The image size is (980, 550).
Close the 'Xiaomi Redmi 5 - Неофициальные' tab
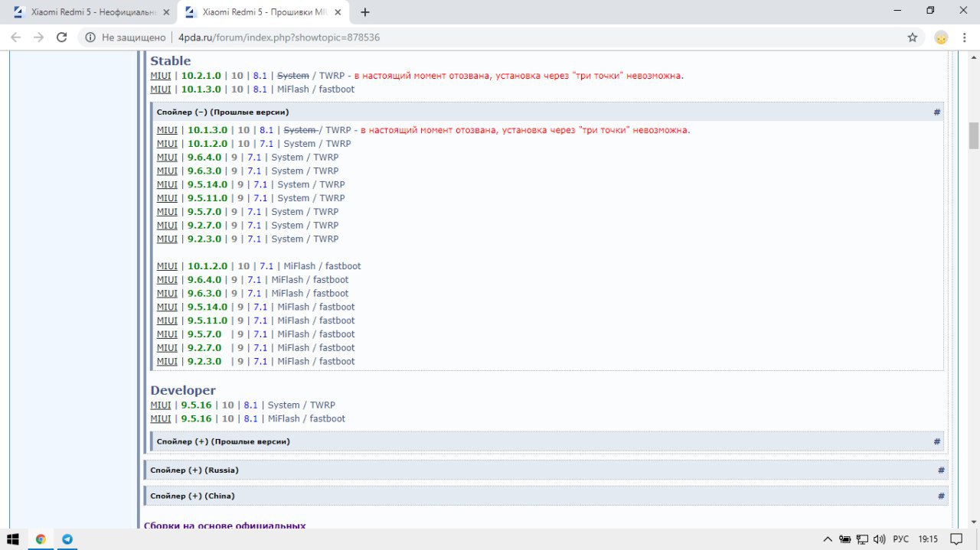[x=166, y=12]
